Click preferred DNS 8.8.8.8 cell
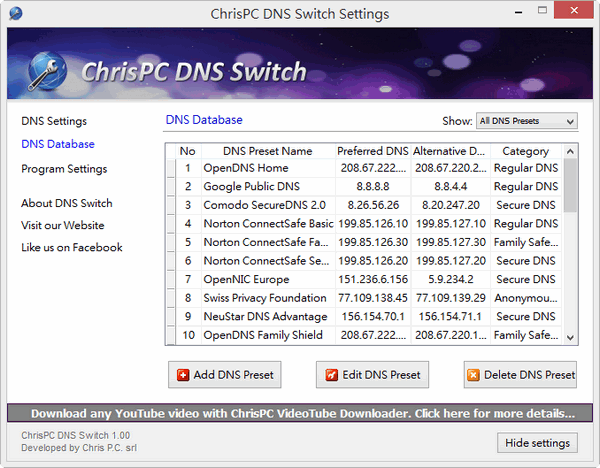 coord(373,186)
